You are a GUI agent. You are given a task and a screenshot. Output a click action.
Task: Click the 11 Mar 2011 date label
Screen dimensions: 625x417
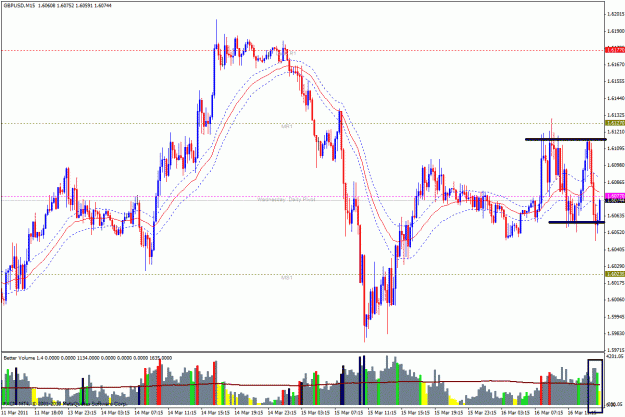click(15, 413)
